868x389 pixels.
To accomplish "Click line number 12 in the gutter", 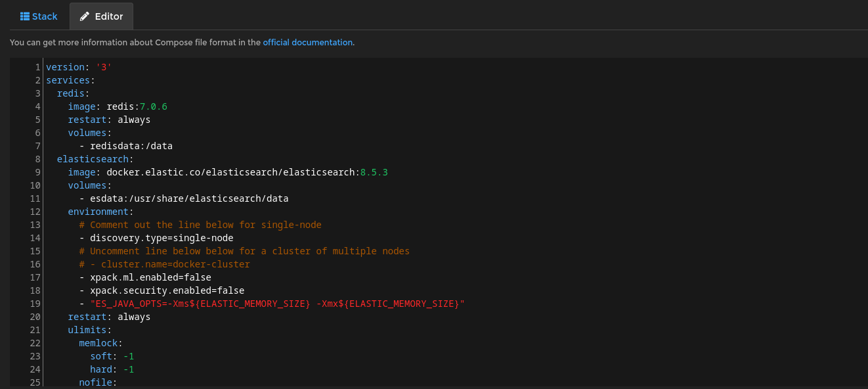I will tap(35, 212).
